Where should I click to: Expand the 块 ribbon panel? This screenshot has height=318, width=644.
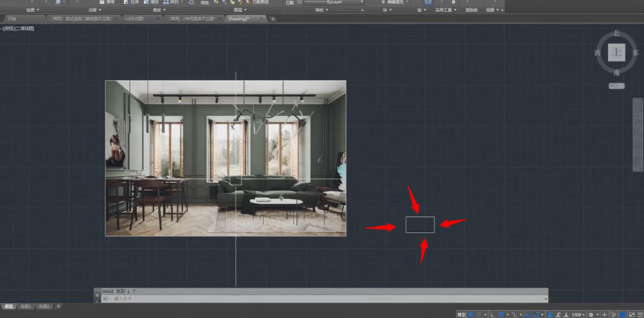(x=387, y=10)
